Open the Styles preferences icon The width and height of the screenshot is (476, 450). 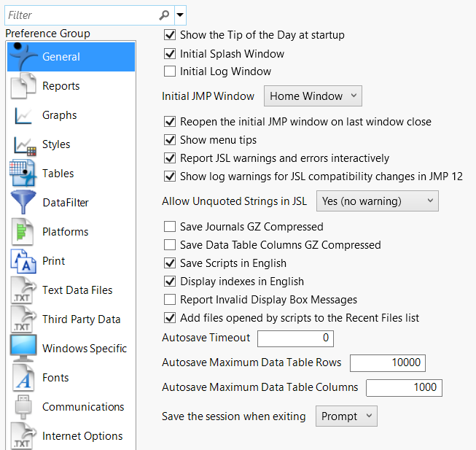click(x=23, y=144)
